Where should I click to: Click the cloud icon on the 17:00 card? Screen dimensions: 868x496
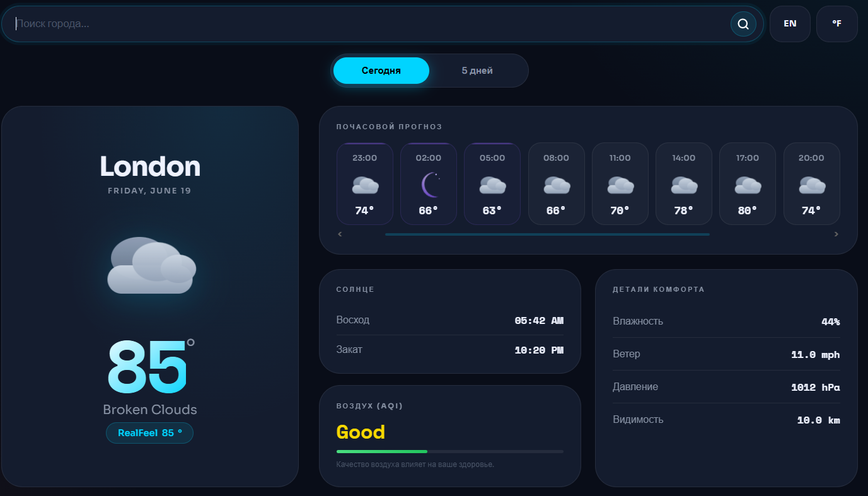click(748, 185)
